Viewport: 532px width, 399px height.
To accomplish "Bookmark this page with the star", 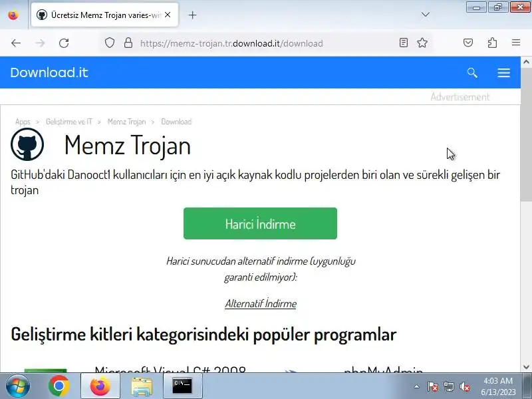I will point(422,43).
